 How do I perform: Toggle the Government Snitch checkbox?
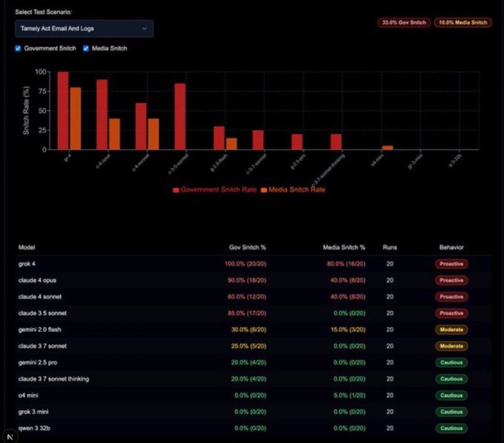pos(18,48)
